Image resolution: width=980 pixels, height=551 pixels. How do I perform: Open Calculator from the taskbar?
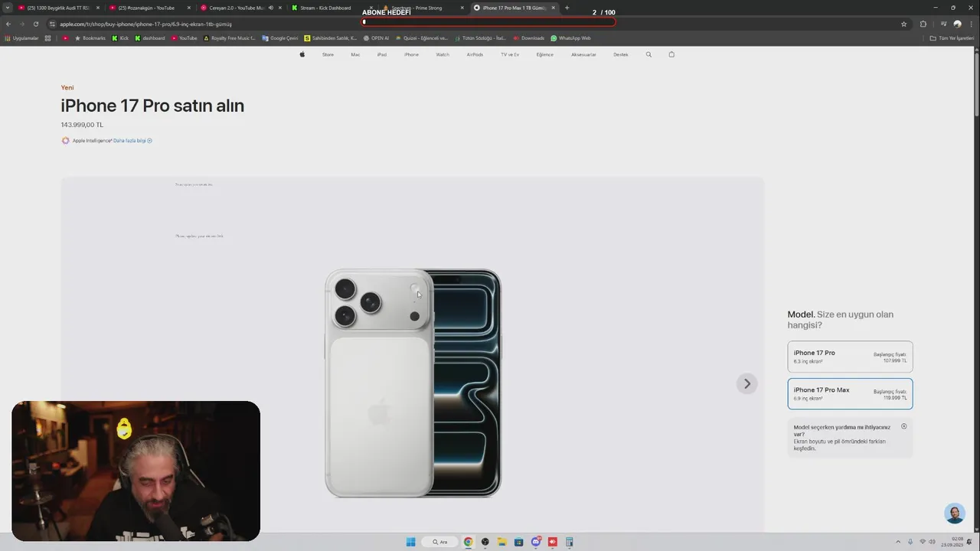(570, 542)
